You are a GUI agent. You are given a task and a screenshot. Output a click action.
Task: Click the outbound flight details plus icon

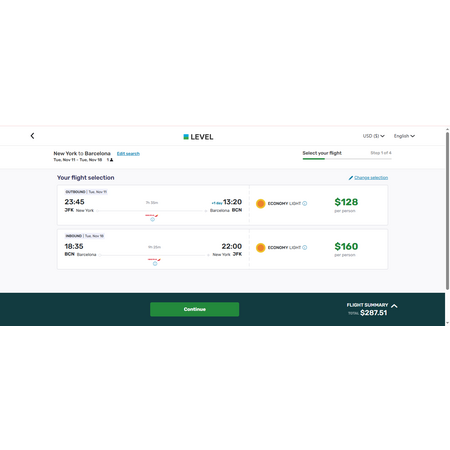click(x=152, y=219)
